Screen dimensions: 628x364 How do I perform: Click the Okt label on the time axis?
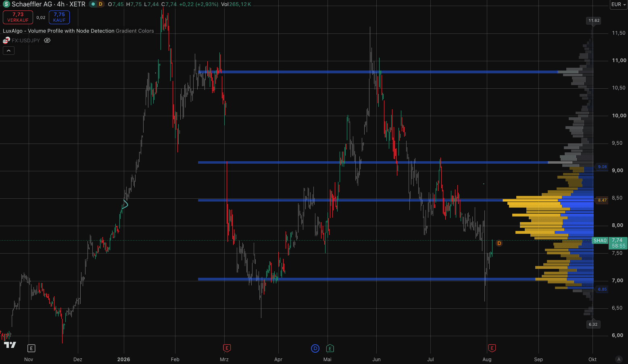click(593, 359)
